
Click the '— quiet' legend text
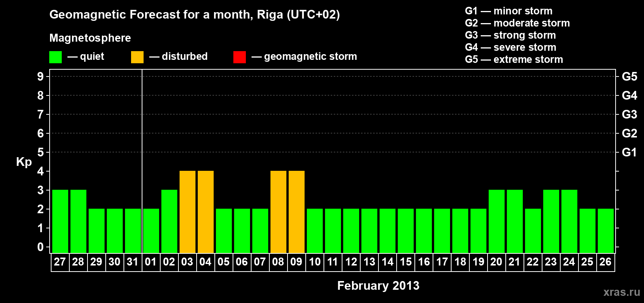pyautogui.click(x=86, y=56)
